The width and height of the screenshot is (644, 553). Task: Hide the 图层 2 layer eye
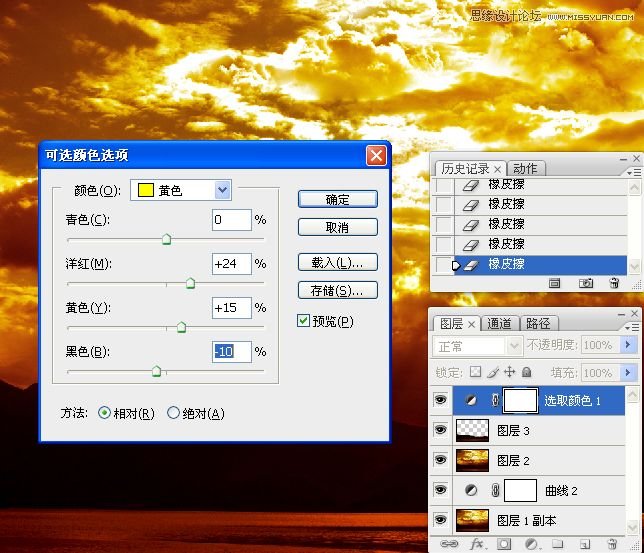(x=441, y=460)
